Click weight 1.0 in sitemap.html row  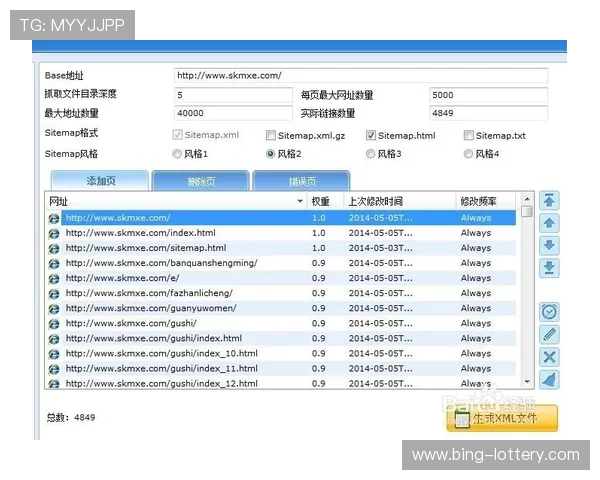318,248
